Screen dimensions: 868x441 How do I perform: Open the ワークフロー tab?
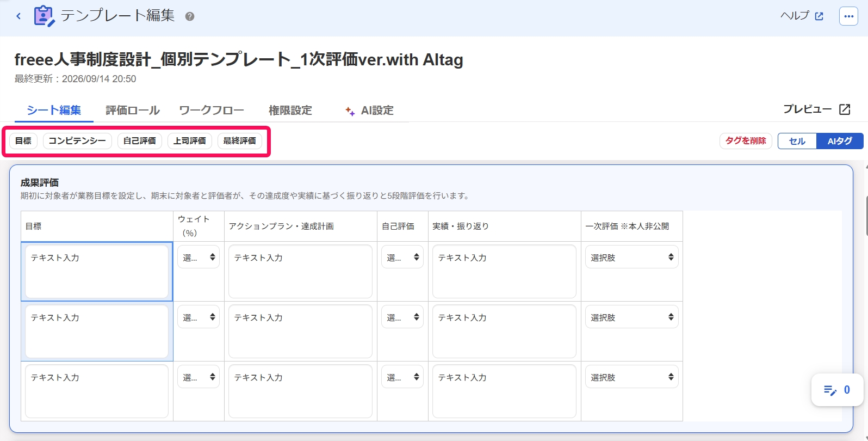click(x=212, y=111)
